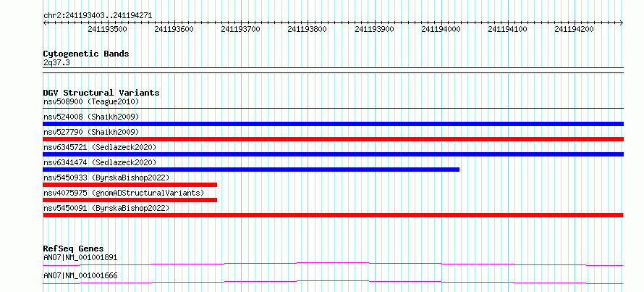Click the Cytogenetic Bands track title

click(86, 54)
